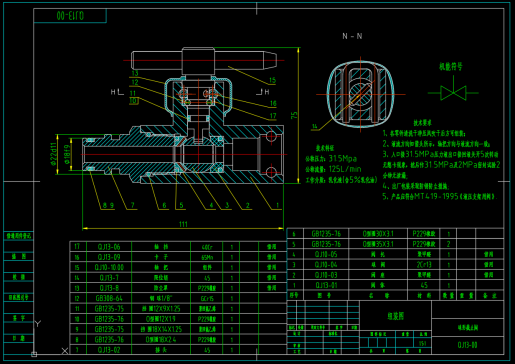This screenshot has width=515, height=364.
Task: Select the 111 overall length dimension
Action: (183, 224)
